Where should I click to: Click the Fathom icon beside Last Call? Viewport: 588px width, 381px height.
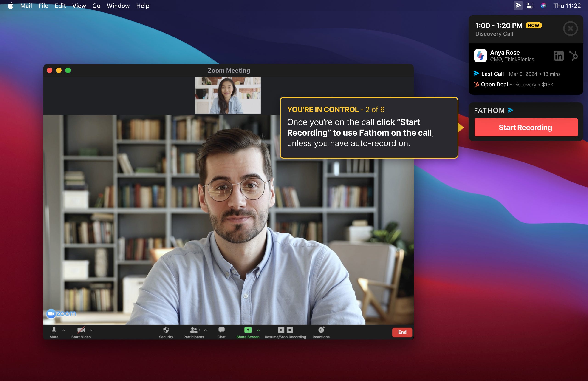tap(476, 74)
